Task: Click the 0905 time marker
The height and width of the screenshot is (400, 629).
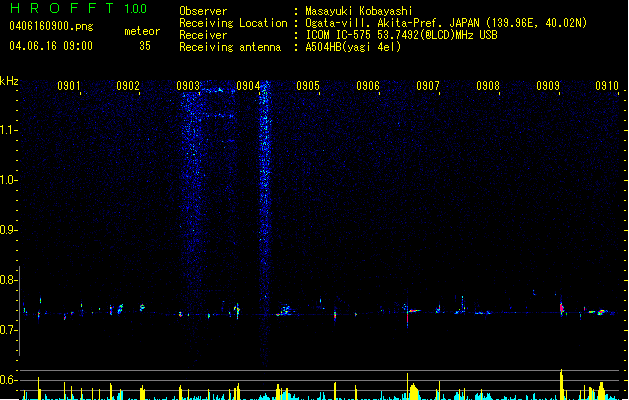Action: pyautogui.click(x=308, y=86)
